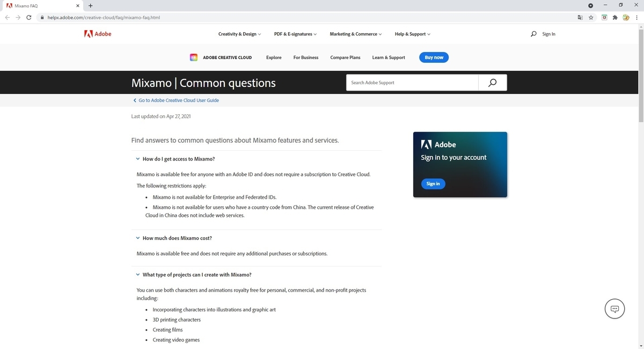Click the Creative Cloud rainbow icon
Screen dimensions: 644x349
coord(194,57)
